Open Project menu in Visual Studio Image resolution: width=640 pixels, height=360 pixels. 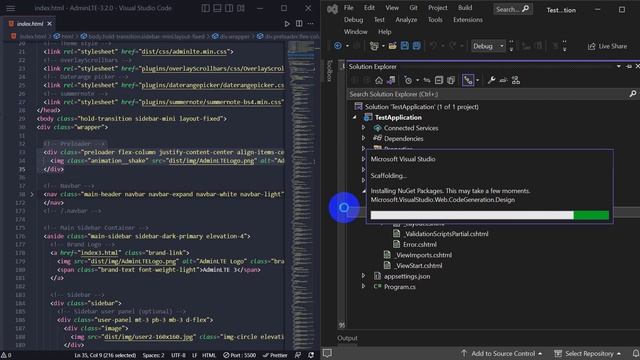click(x=438, y=8)
